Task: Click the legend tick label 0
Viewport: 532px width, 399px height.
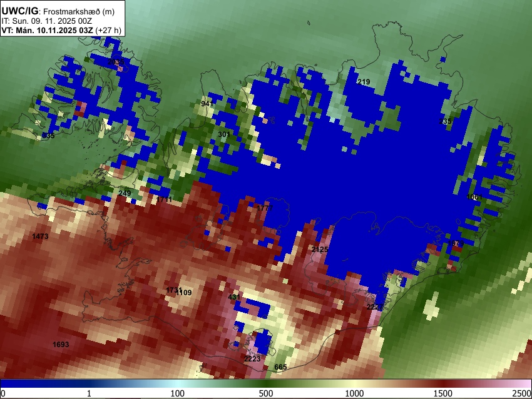Action: pyautogui.click(x=3, y=393)
